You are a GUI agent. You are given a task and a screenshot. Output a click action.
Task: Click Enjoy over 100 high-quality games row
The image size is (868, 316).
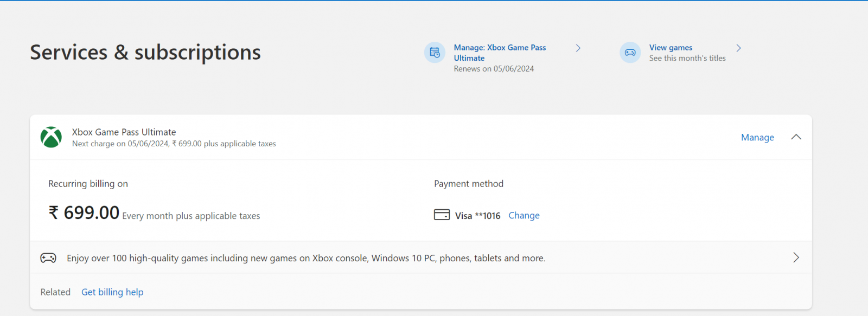420,257
